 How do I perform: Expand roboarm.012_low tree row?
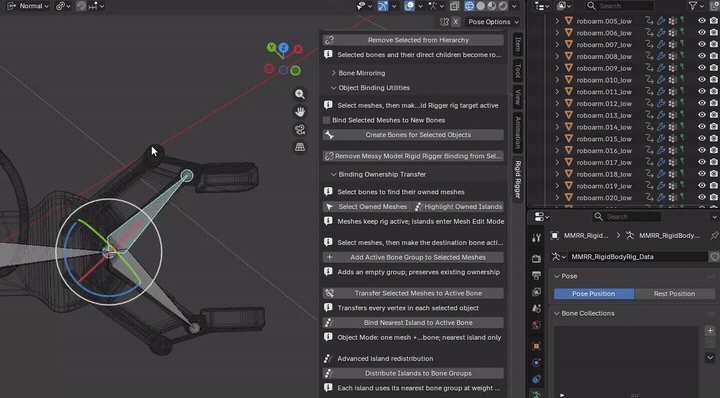coord(557,103)
